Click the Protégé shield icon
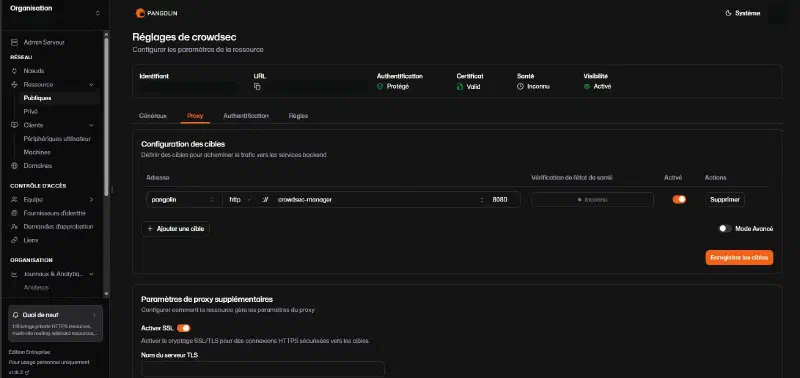 click(x=380, y=87)
